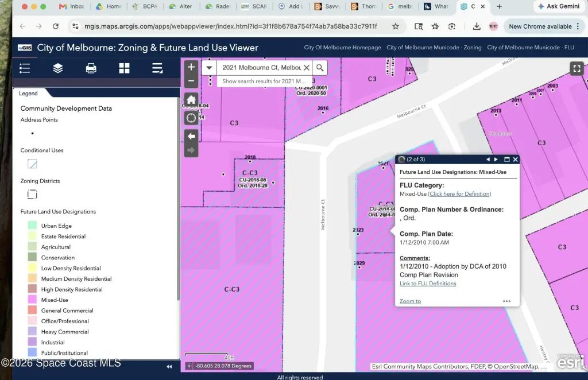This screenshot has height=380, width=588.
Task: Open the Basemap Gallery grid icon
Action: point(124,68)
